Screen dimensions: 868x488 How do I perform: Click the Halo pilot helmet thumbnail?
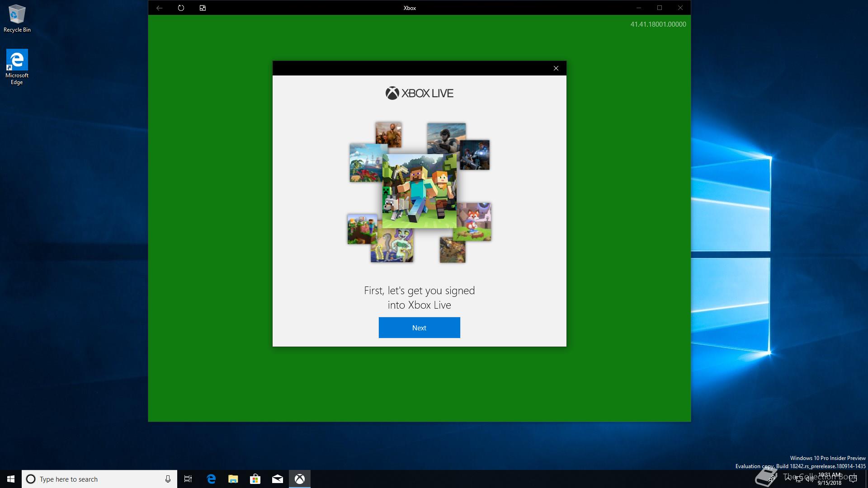point(446,138)
